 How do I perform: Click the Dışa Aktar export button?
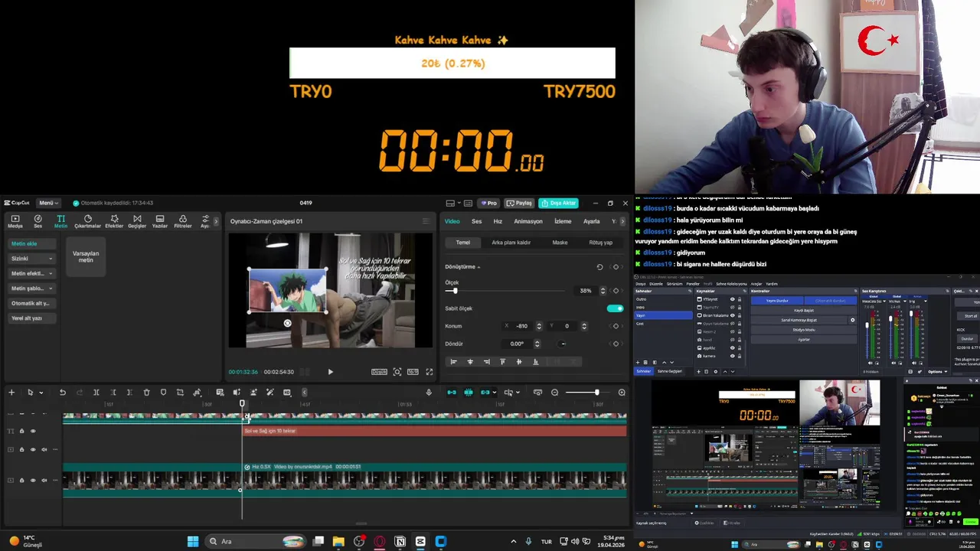[x=558, y=203]
